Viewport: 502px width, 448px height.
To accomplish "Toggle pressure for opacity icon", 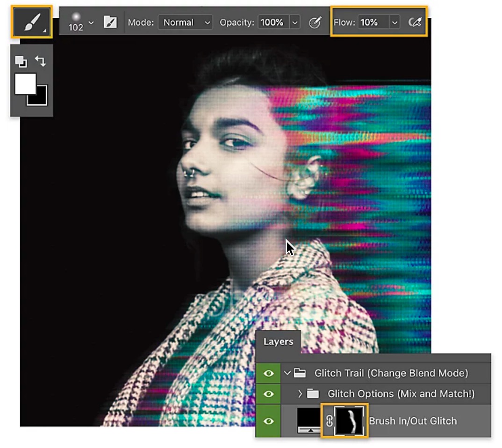I will [315, 22].
